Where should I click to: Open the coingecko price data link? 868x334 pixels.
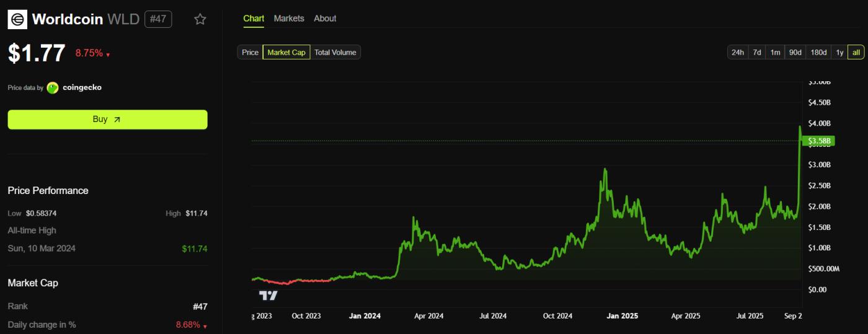click(x=82, y=87)
